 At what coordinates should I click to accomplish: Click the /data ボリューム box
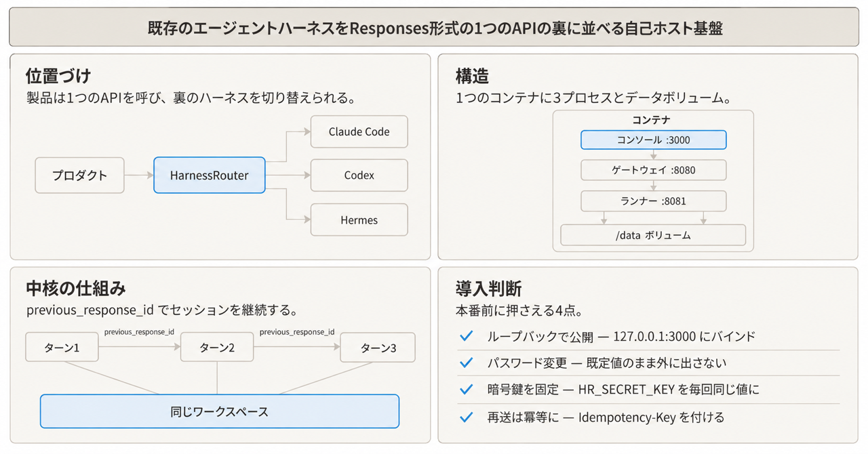click(x=653, y=235)
